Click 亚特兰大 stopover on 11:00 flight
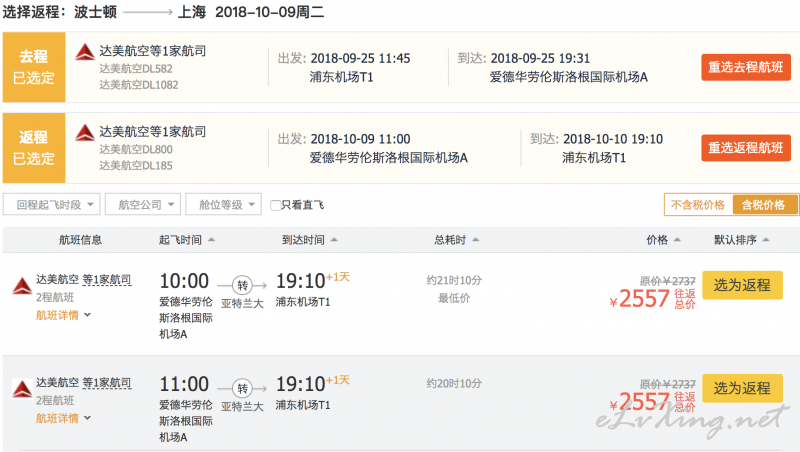This screenshot has width=800, height=452. coord(242,407)
